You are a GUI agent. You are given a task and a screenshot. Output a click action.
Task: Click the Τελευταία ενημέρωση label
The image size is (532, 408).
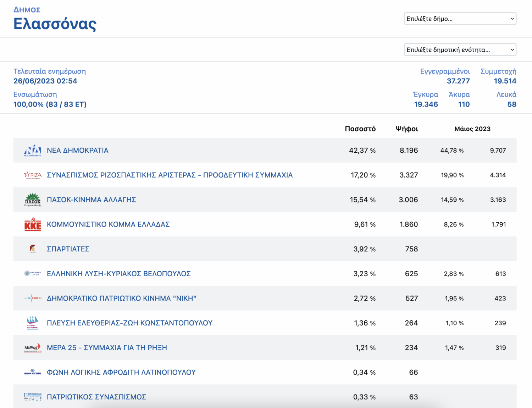point(50,71)
